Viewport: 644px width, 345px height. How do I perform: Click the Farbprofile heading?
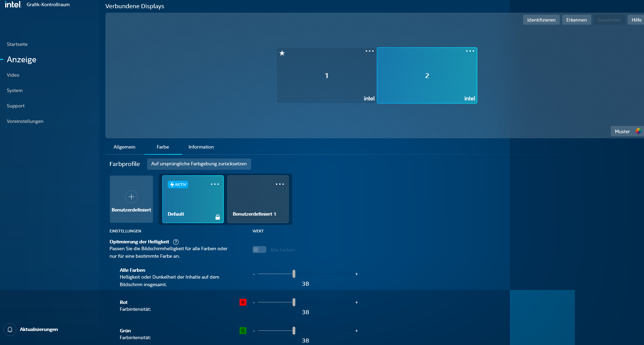pos(125,164)
